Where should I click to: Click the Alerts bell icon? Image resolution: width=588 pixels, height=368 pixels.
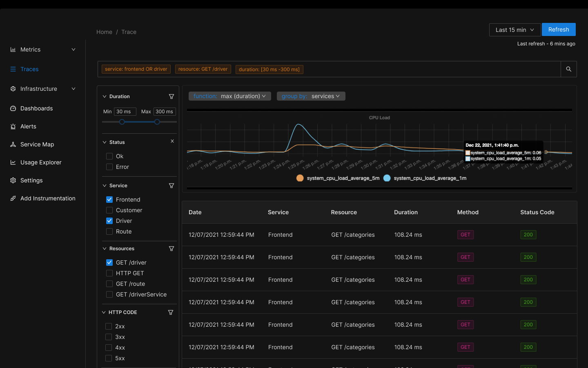click(x=13, y=126)
